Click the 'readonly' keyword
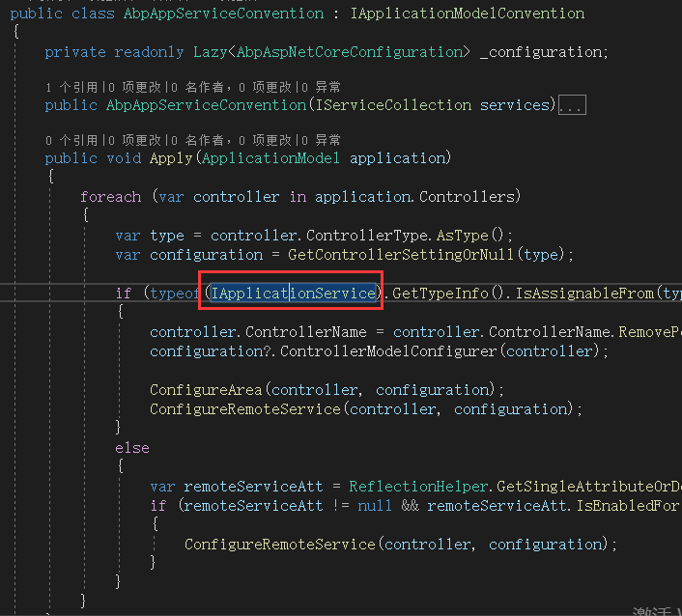Screen dimensions: 682x616 coord(149,52)
